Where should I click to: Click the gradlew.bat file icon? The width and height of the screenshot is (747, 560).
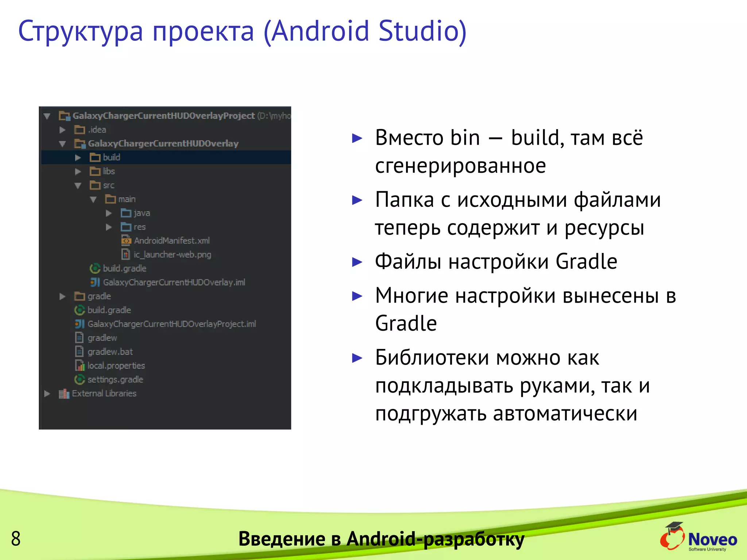[x=79, y=351]
